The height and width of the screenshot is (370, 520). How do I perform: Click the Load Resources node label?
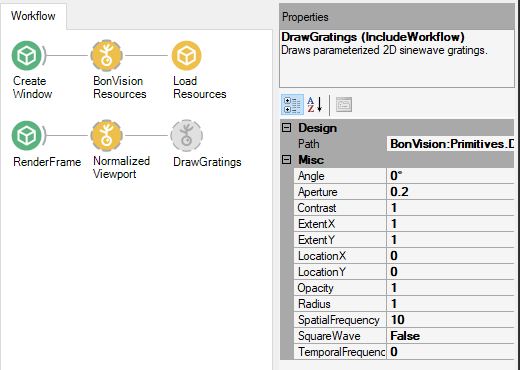(200, 87)
